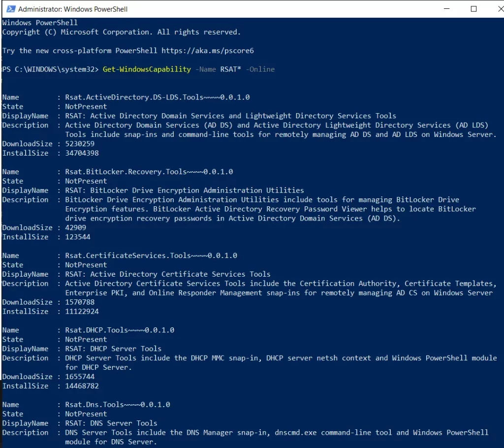
Task: Minimize the PowerShell window
Action: [x=446, y=9]
